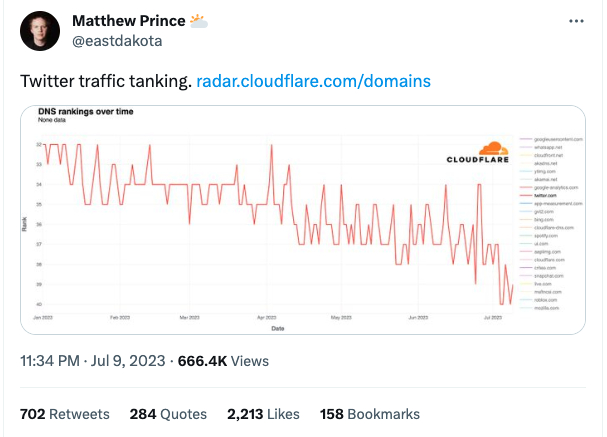This screenshot has width=607, height=437.
Task: Click the tweet timestamp 11:34 PM Jul 9, 2023
Action: click(92, 361)
